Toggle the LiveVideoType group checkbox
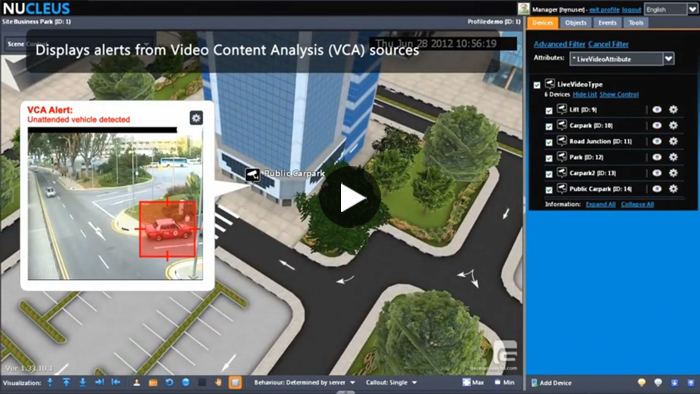The image size is (700, 394). 537,85
